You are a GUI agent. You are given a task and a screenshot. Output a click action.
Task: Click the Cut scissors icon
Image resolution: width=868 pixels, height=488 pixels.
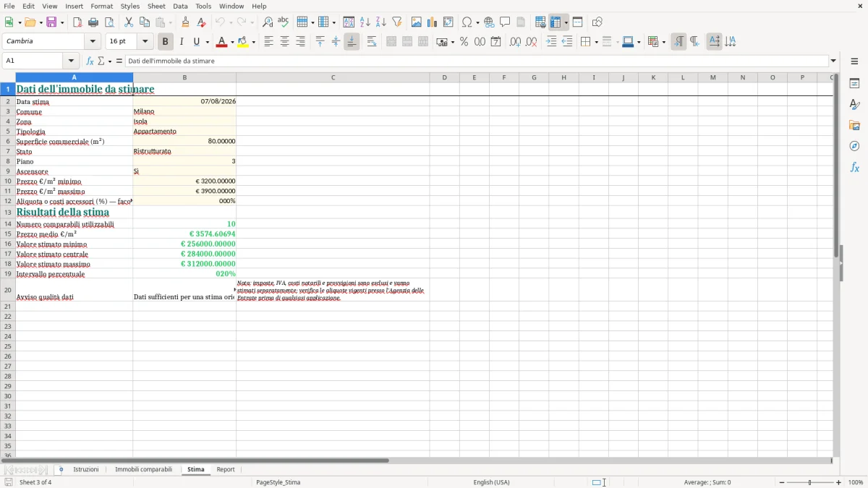129,22
